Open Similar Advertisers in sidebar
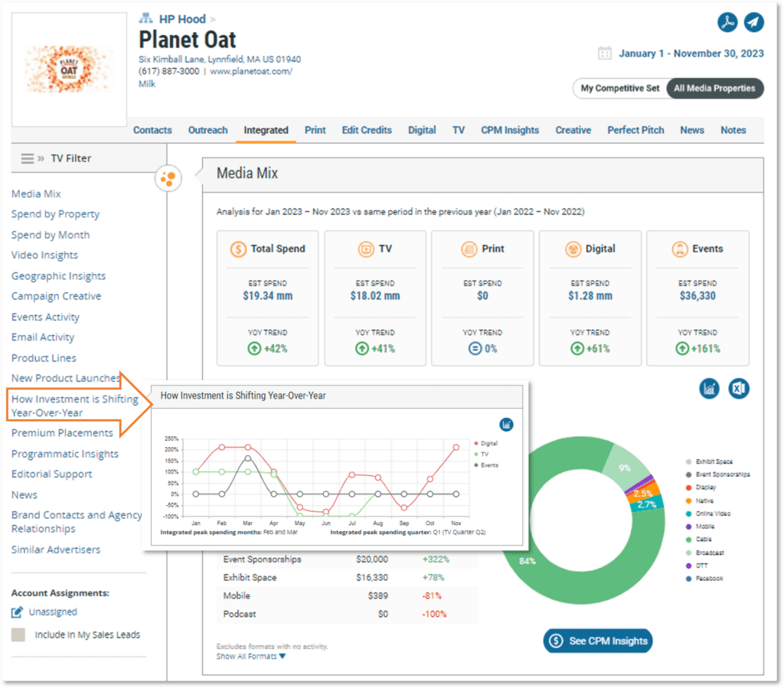784x688 pixels. pyautogui.click(x=56, y=549)
